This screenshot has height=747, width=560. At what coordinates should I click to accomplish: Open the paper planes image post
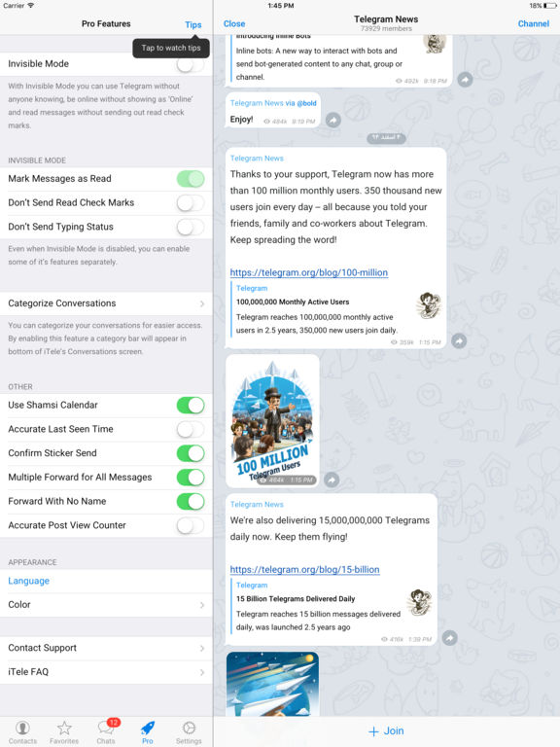tap(272, 684)
